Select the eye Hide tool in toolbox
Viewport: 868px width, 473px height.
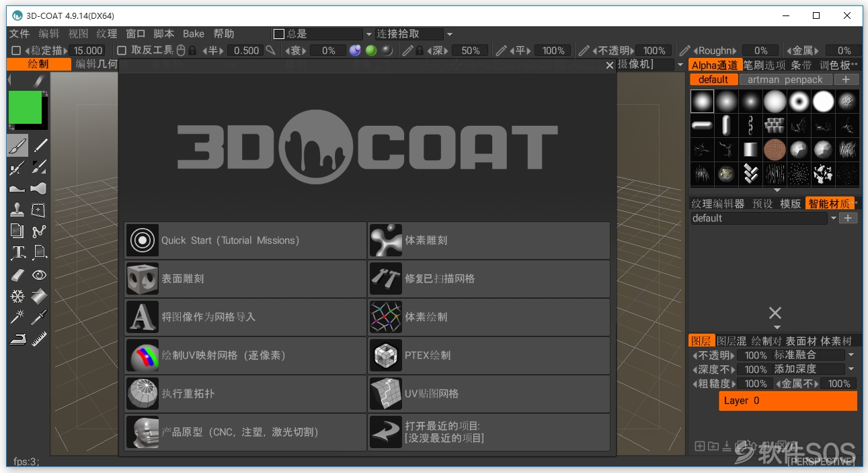(x=40, y=275)
